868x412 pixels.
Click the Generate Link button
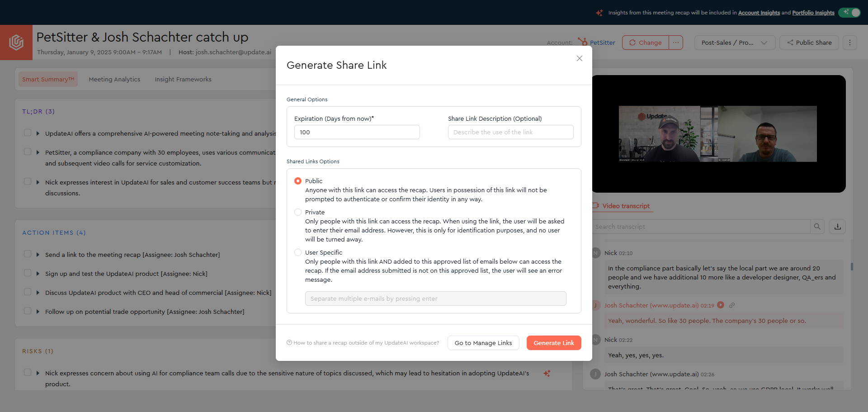(x=554, y=343)
